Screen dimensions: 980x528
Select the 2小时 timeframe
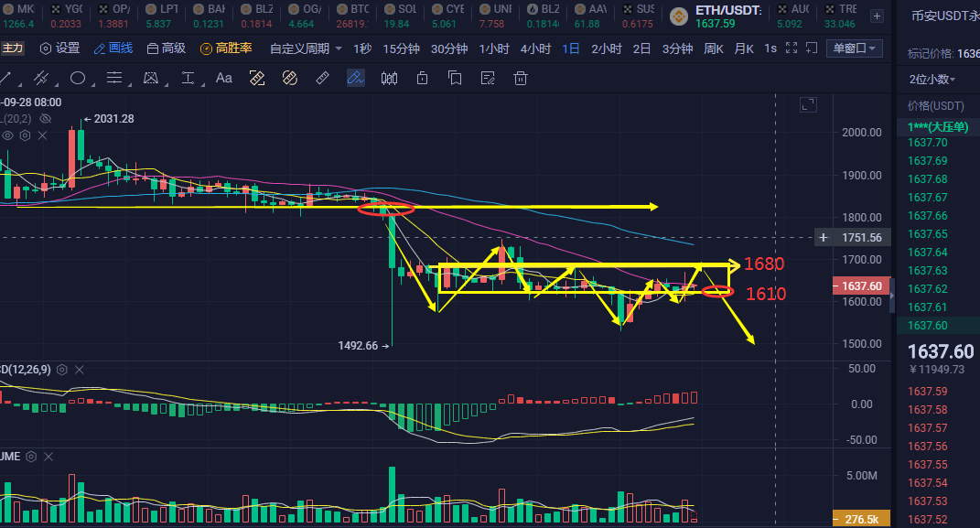[x=607, y=48]
